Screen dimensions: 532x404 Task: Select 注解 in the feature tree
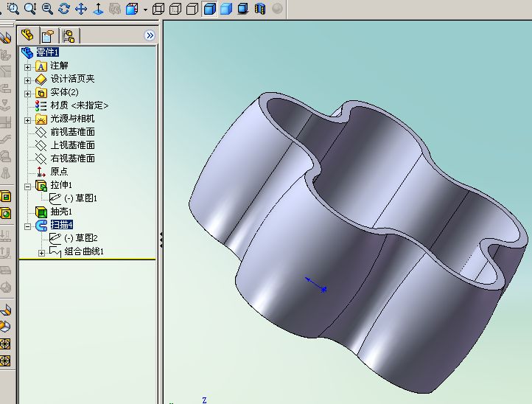click(60, 65)
